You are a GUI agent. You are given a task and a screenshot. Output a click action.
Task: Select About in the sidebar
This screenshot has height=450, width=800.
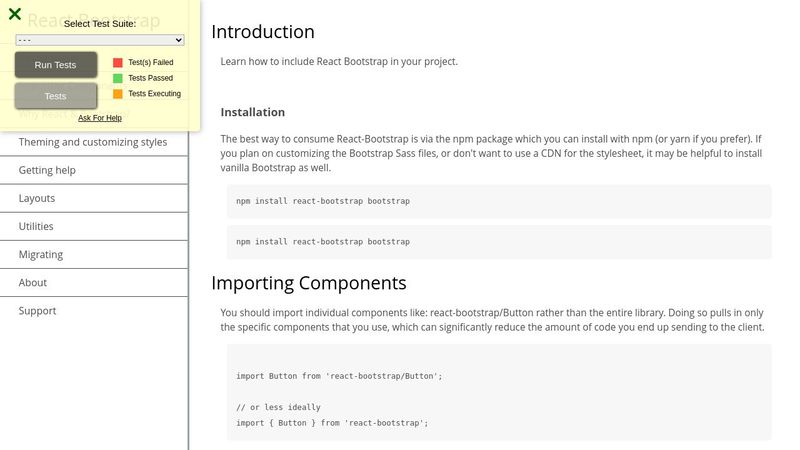click(94, 283)
